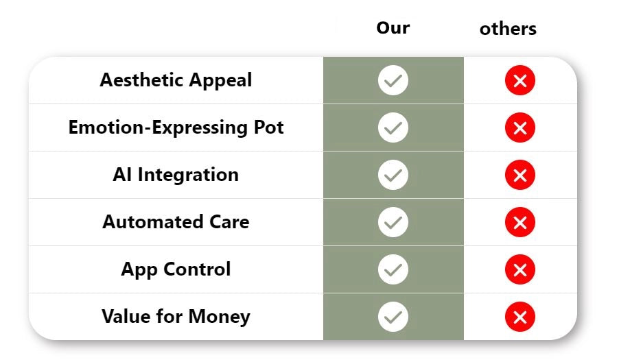Select the Automated Care row label
The image size is (619, 364).
[176, 222]
